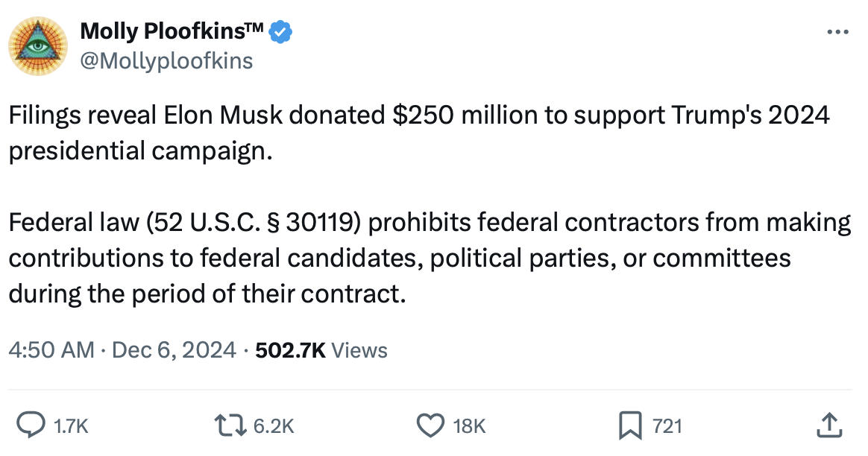Viewport: 868px width, 456px height.
Task: Click the @Mollyploofkins handle
Action: [x=166, y=60]
